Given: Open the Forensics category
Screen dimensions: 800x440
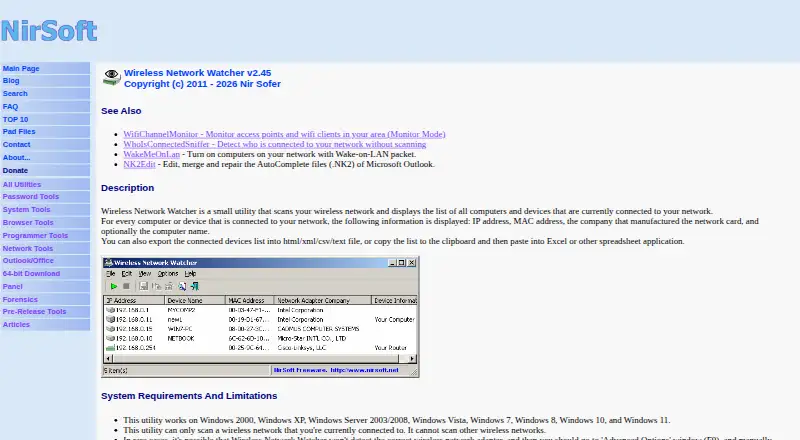Looking at the screenshot, I should point(20,300).
